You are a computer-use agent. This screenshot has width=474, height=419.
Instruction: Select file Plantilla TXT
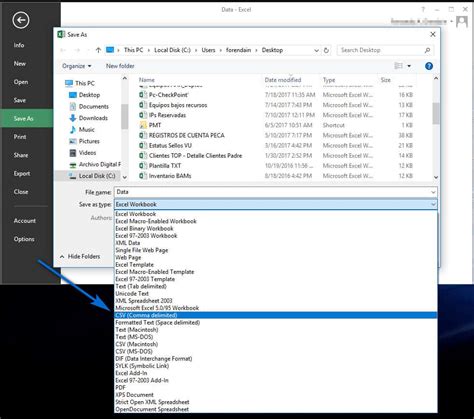coord(165,166)
